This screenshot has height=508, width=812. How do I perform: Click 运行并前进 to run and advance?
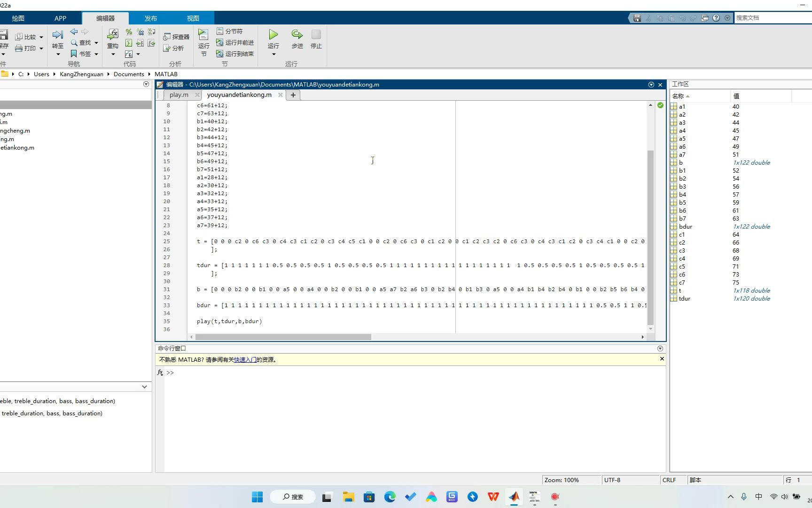coord(236,42)
